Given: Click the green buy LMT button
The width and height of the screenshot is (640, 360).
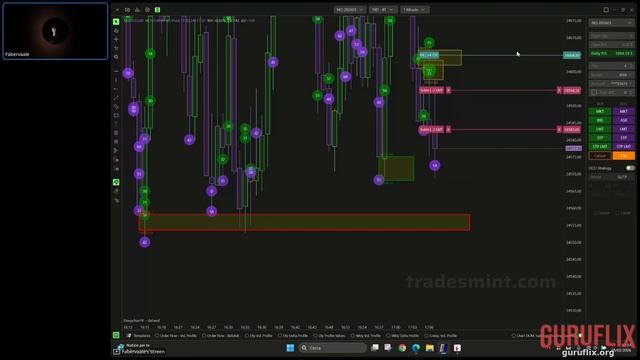Looking at the screenshot, I should tap(600, 129).
